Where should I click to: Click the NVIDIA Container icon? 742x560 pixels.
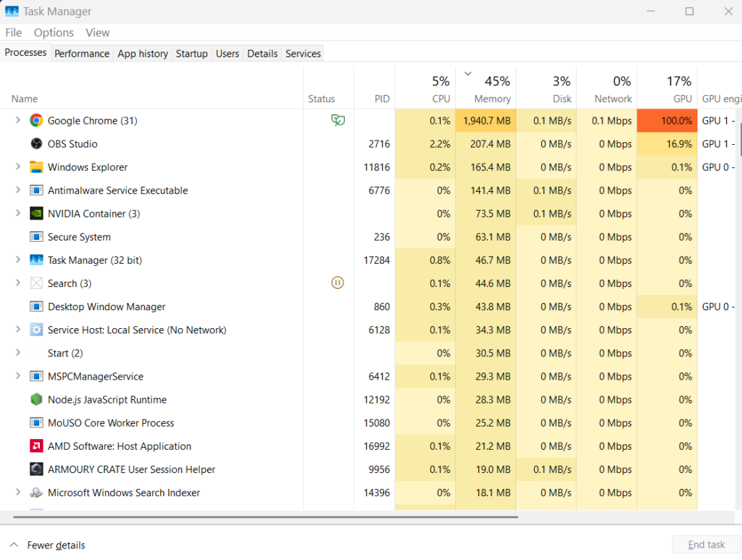36,213
